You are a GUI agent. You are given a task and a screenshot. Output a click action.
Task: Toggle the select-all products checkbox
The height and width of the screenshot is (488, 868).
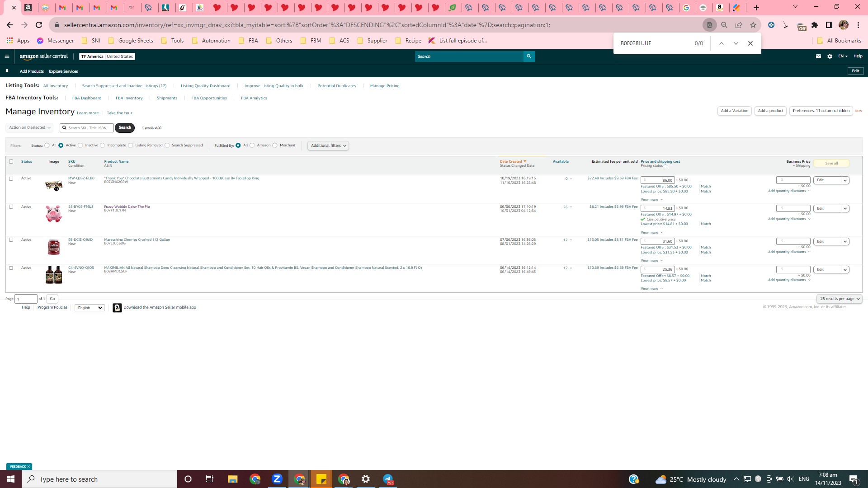coord(11,161)
